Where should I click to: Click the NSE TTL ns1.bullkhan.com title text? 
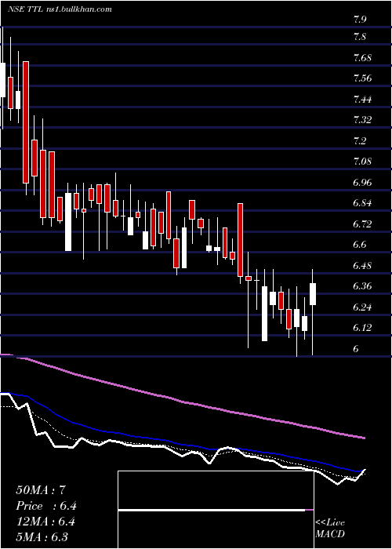point(60,9)
